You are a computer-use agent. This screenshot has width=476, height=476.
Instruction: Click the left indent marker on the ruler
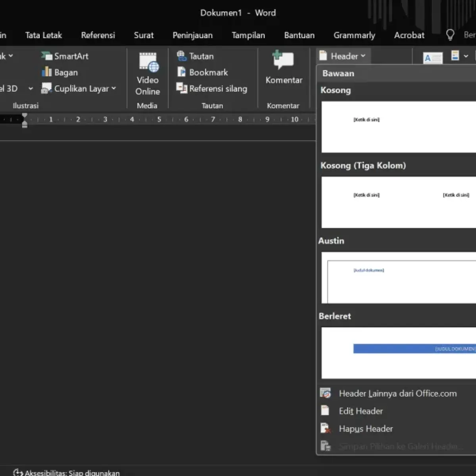click(25, 124)
